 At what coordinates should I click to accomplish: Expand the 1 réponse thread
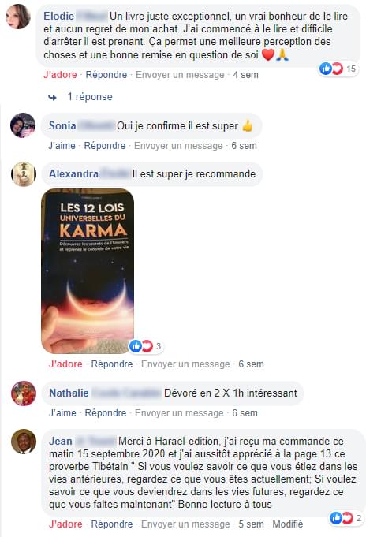point(90,96)
